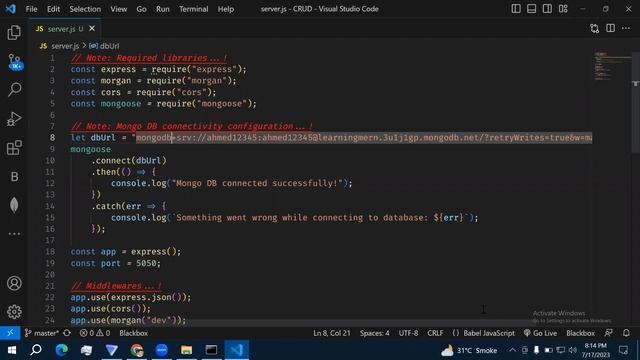The height and width of the screenshot is (360, 640).
Task: Open the MongoDB leaf icon view
Action: pyautogui.click(x=14, y=205)
